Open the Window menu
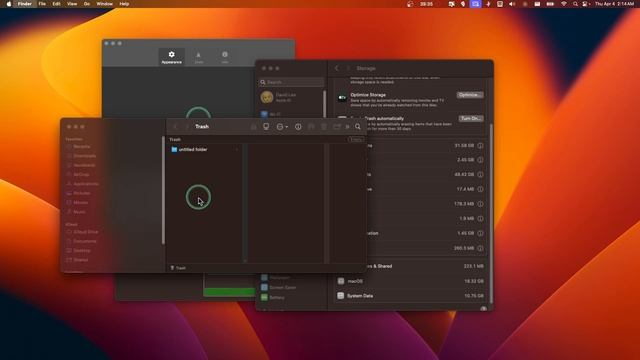Screen dimensions: 640x360 [x=104, y=4]
